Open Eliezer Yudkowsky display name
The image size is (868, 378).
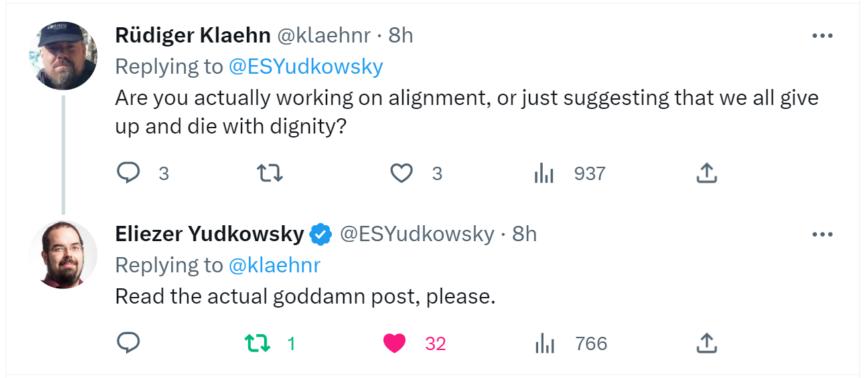[x=209, y=234]
